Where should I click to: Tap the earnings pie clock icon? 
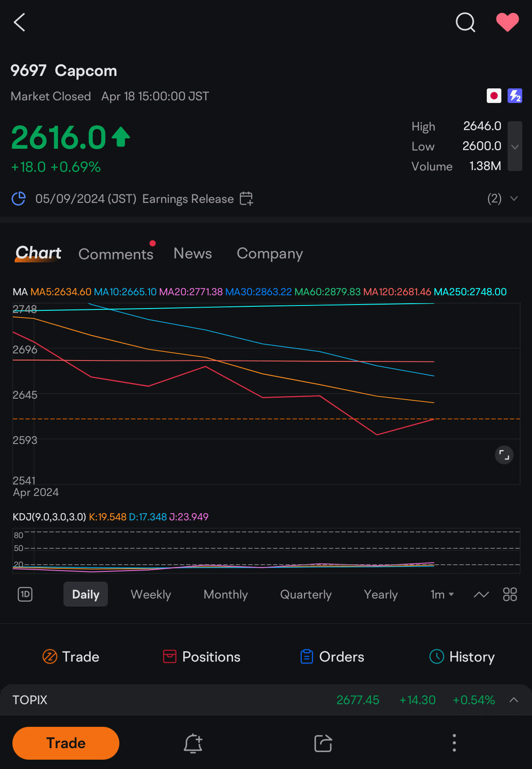coord(19,198)
